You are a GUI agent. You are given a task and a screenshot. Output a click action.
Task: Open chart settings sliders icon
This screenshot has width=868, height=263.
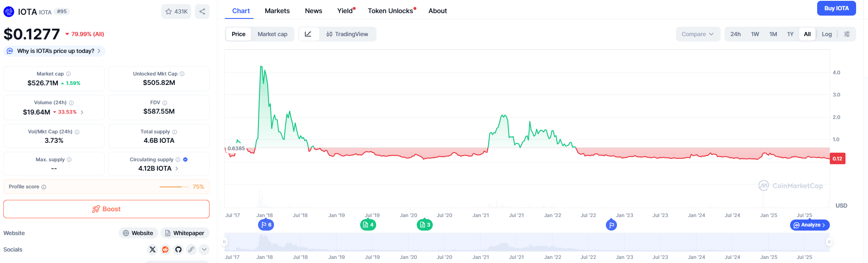click(x=847, y=34)
